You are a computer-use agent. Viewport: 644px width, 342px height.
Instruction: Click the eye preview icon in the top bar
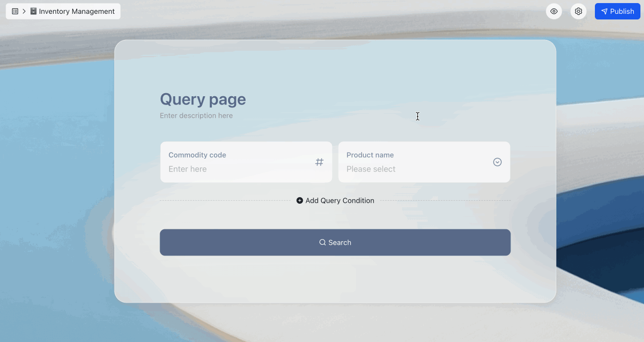[554, 11]
